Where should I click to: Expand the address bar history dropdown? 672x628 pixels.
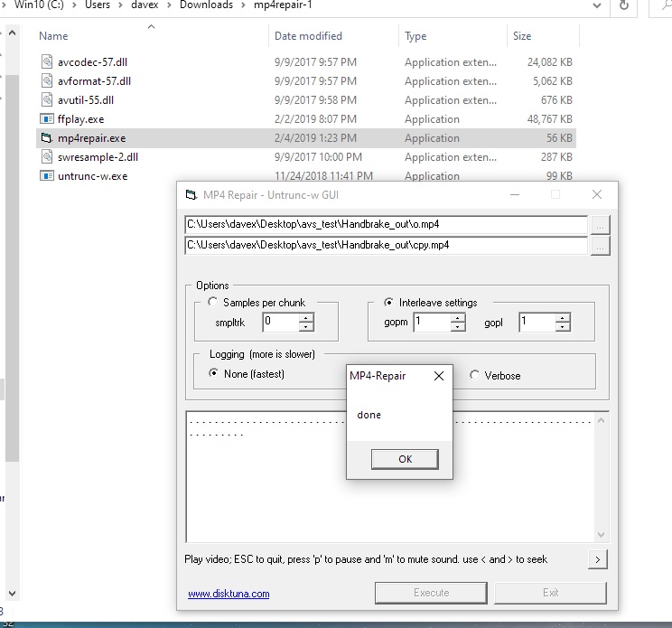(596, 5)
